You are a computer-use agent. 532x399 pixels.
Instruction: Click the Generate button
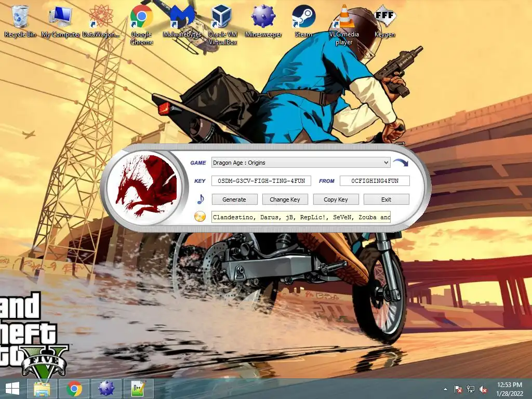[234, 199]
